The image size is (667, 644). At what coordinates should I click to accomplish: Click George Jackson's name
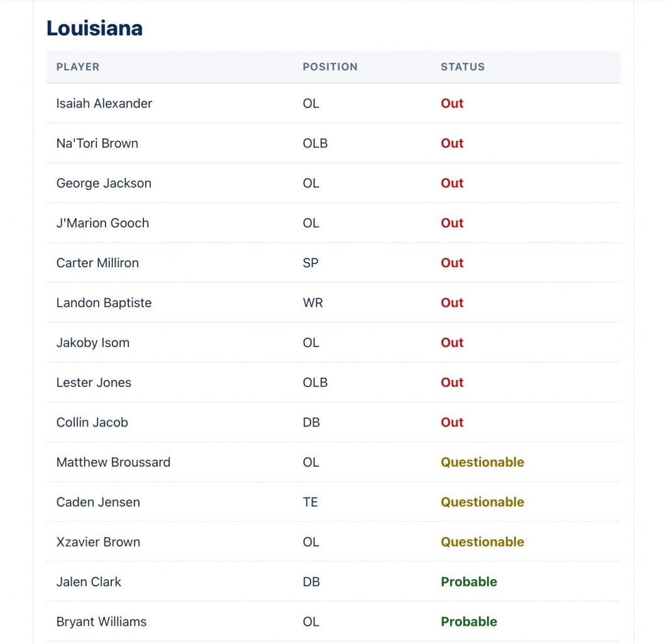click(104, 184)
